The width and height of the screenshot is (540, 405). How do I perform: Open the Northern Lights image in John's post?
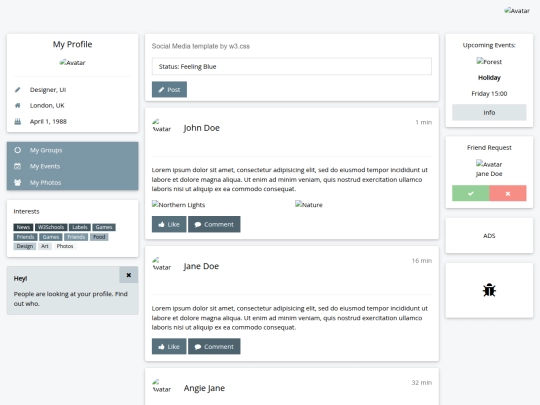pyautogui.click(x=178, y=205)
